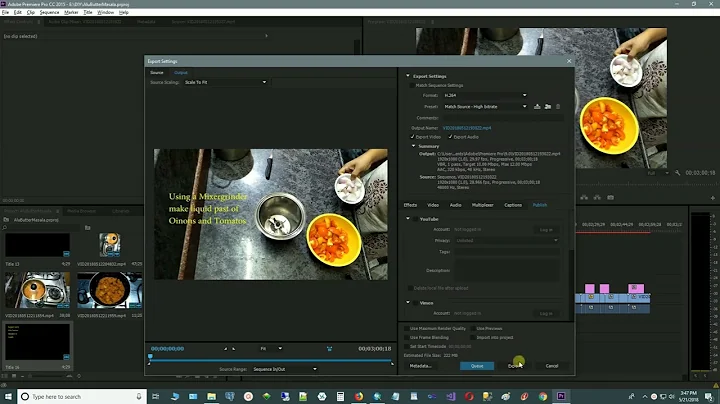The image size is (720, 404).
Task: Open Task View in the taskbar
Action: point(156,396)
